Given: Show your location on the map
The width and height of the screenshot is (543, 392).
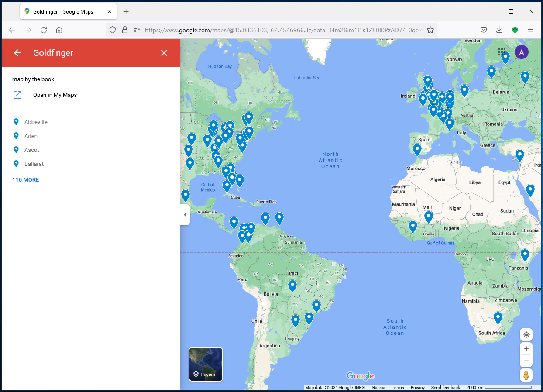Looking at the screenshot, I should tap(526, 335).
